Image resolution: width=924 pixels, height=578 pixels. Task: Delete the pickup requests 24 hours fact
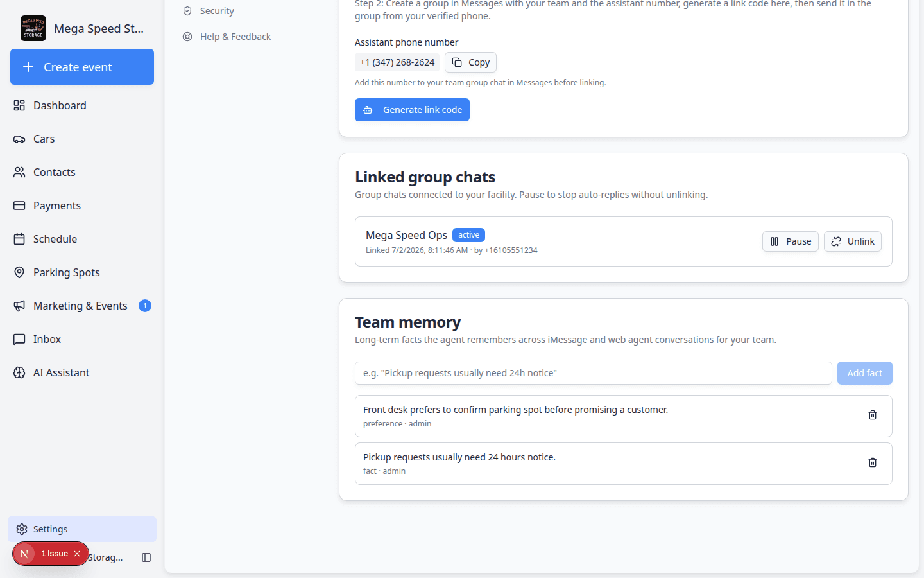pos(873,462)
